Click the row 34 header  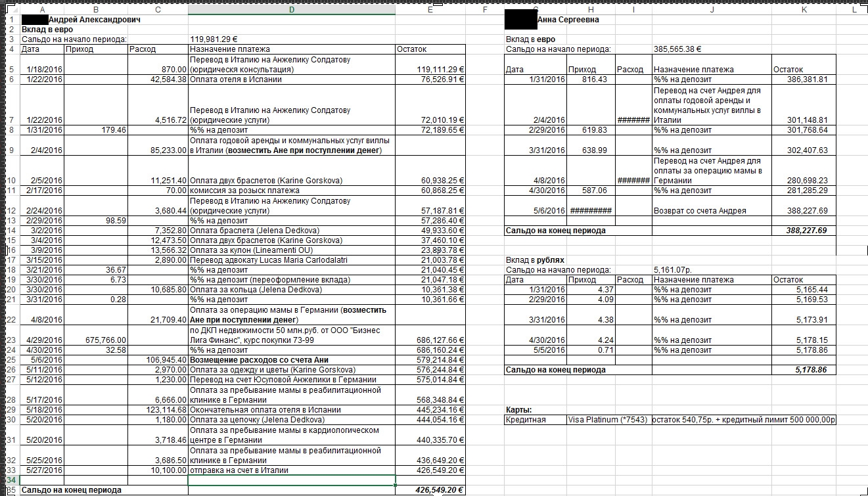pyautogui.click(x=9, y=480)
